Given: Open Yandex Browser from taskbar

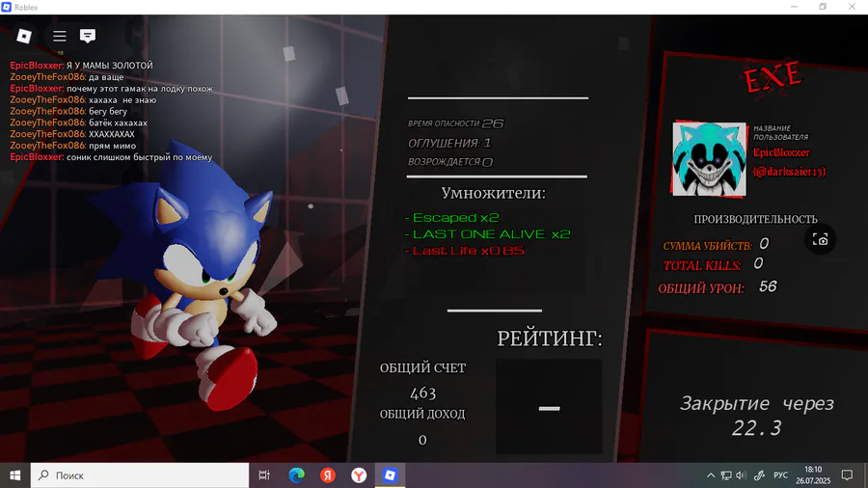Looking at the screenshot, I should 359,475.
